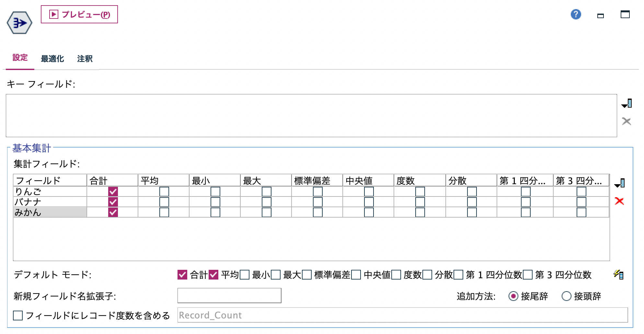
Task: Enable 平均 for バナナ row
Action: tap(165, 202)
